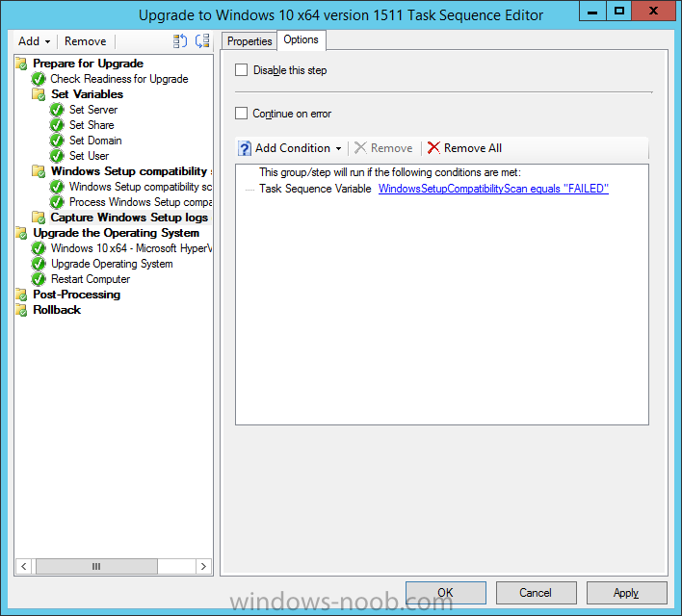682x616 pixels.
Task: Click the check icon beside Windows 10 x64 step
Action: [39, 248]
